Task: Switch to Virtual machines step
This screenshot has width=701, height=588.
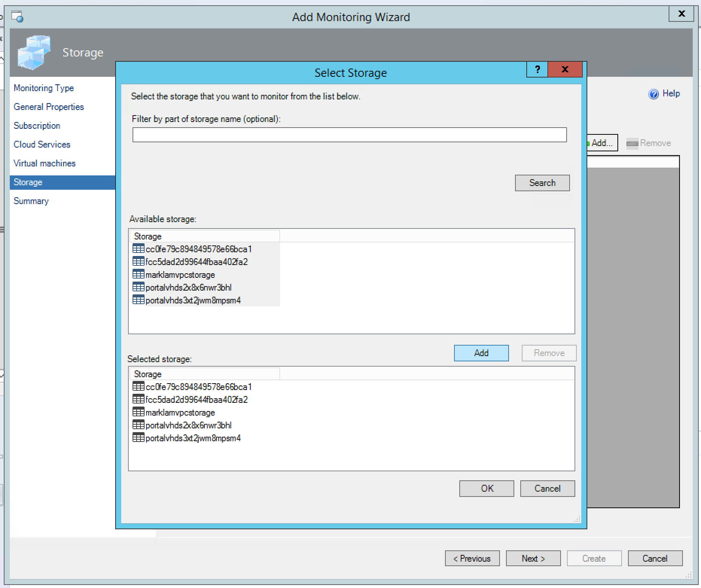Action: point(44,163)
